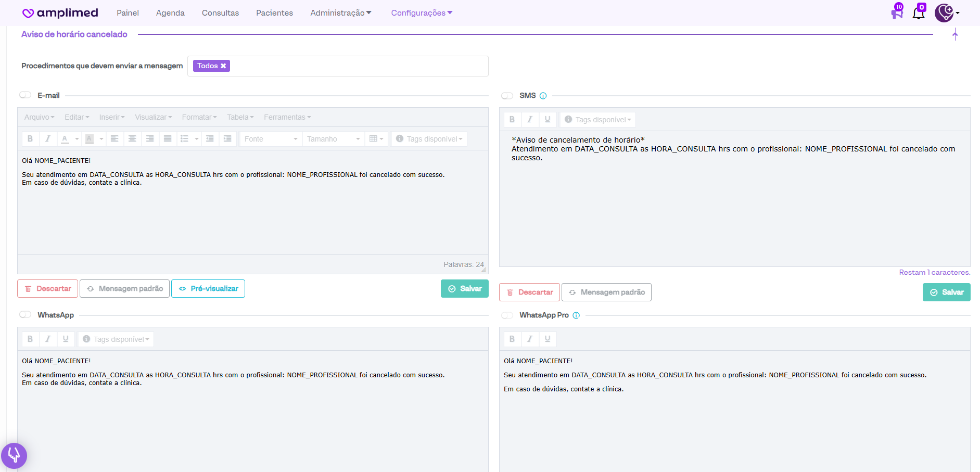Open the megaphone announcements icon

point(896,12)
